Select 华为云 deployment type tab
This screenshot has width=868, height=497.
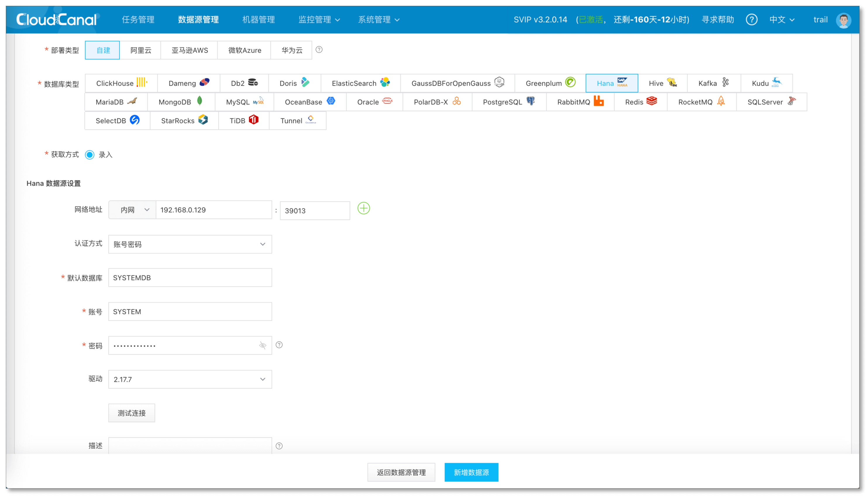click(291, 50)
